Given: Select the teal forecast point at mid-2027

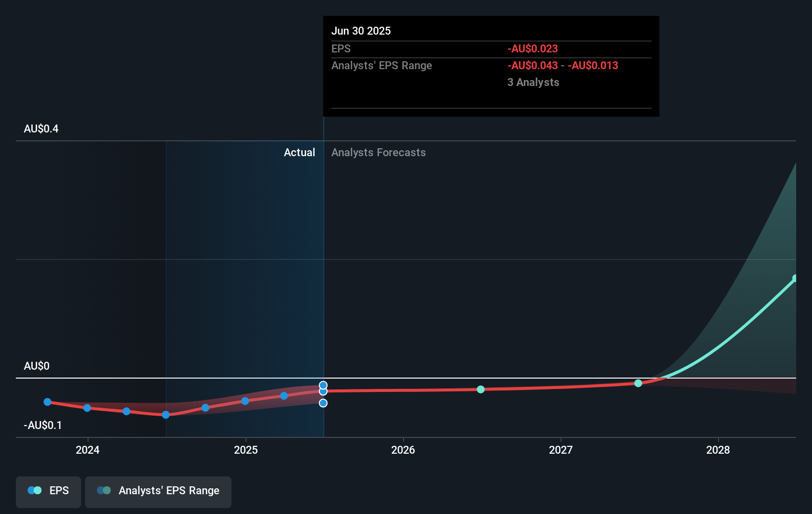Looking at the screenshot, I should click(638, 383).
